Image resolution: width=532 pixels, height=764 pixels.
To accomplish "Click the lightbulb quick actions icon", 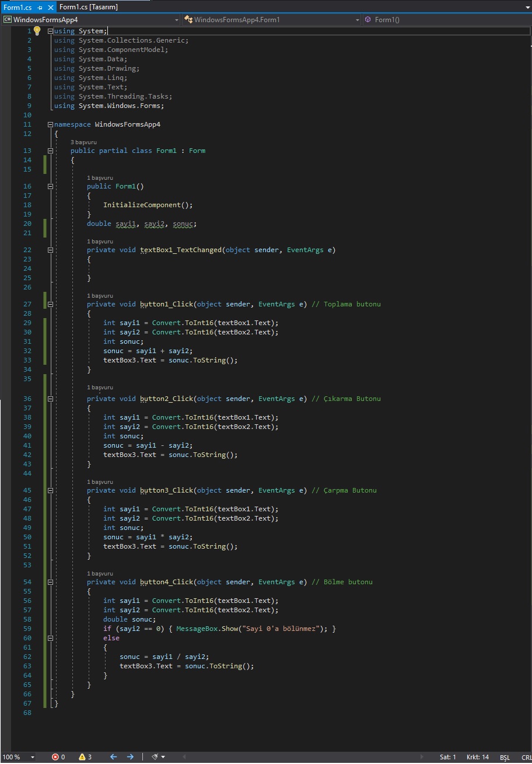I will pyautogui.click(x=37, y=31).
